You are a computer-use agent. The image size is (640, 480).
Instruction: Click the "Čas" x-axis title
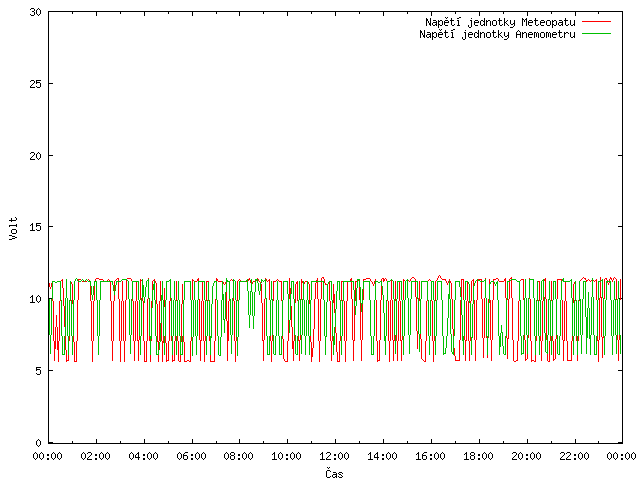[334, 473]
